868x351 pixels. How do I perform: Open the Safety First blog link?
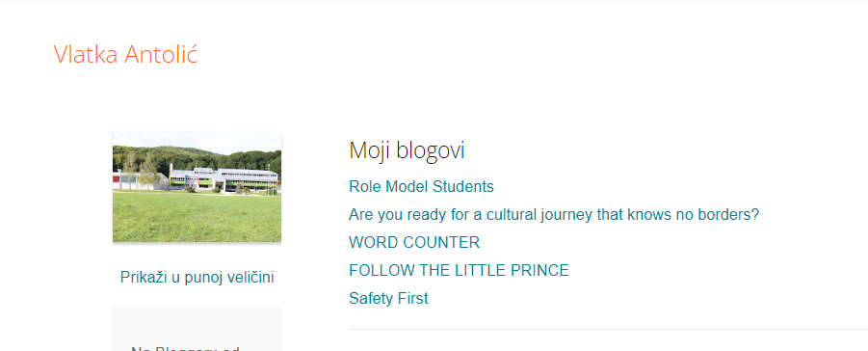click(388, 298)
